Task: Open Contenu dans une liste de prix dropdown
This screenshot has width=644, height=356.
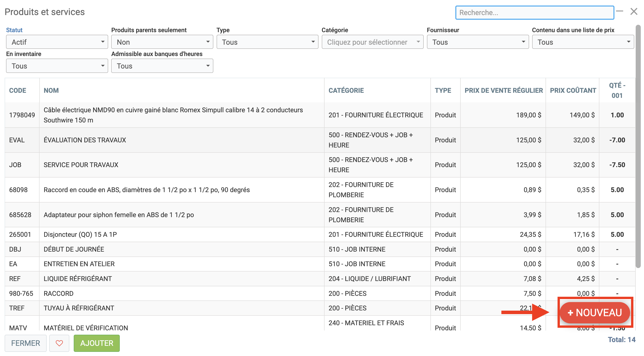Action: (583, 42)
